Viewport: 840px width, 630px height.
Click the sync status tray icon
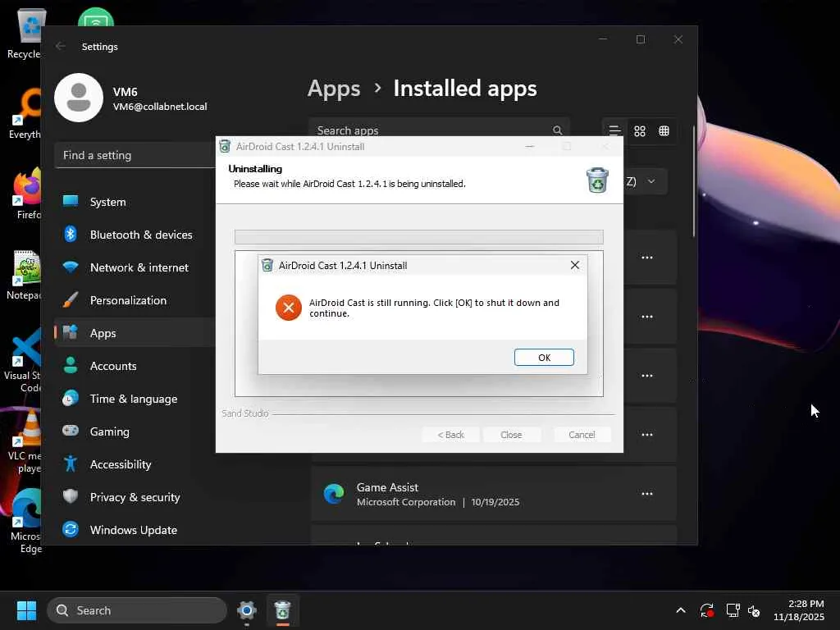[706, 610]
